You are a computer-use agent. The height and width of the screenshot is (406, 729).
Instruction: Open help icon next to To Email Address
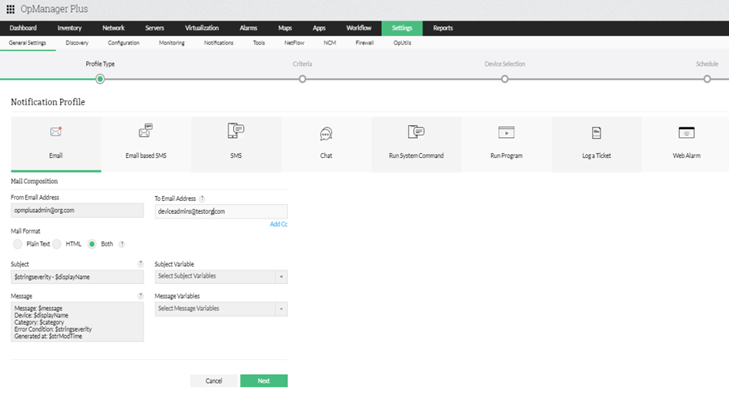202,199
